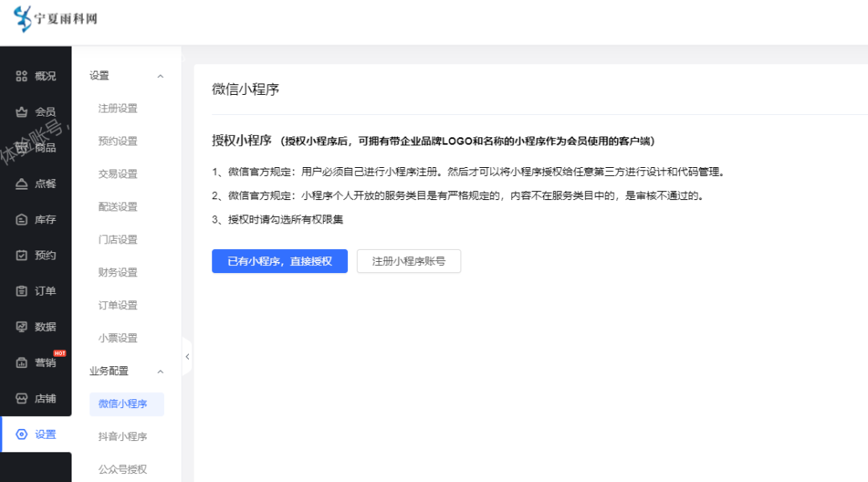Click the 库存 inventory icon

pos(22,219)
